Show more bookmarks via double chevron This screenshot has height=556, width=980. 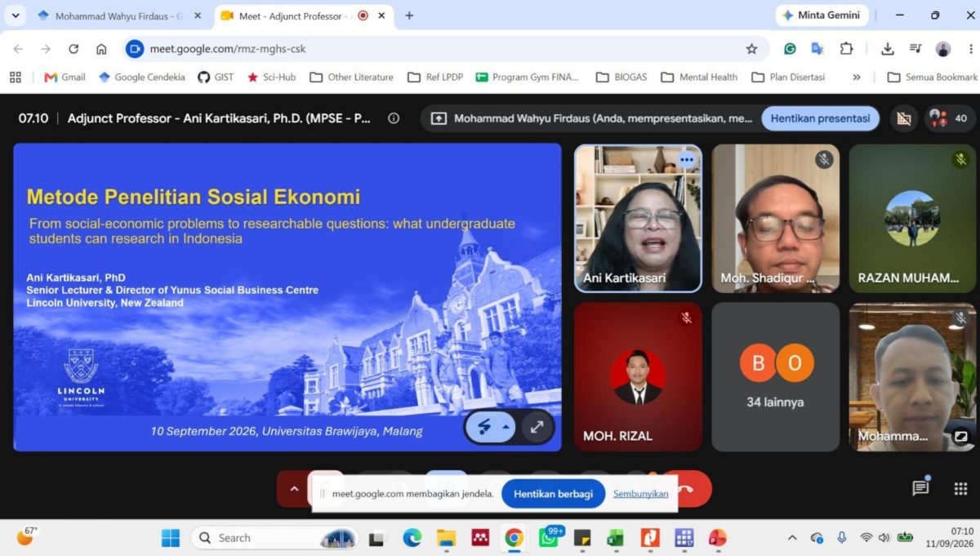pos(856,77)
